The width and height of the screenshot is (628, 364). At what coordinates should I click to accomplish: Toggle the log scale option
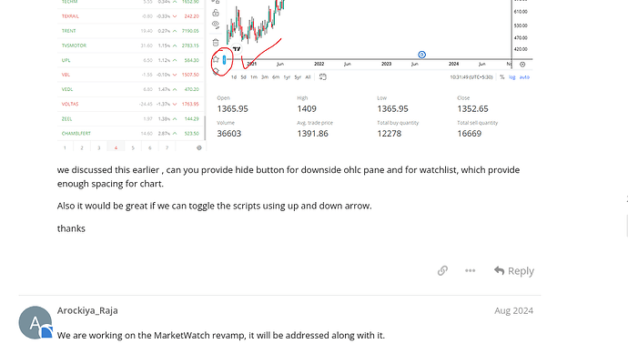pyautogui.click(x=512, y=77)
